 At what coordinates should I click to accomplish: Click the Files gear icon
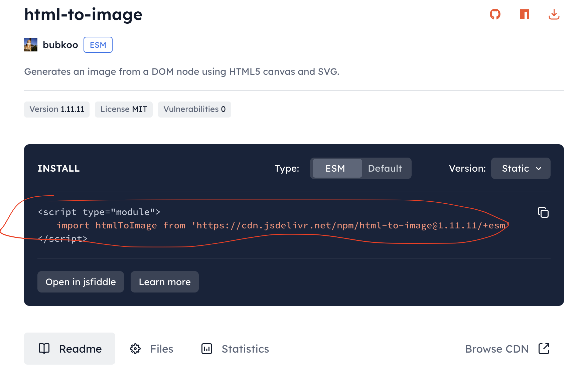point(135,349)
